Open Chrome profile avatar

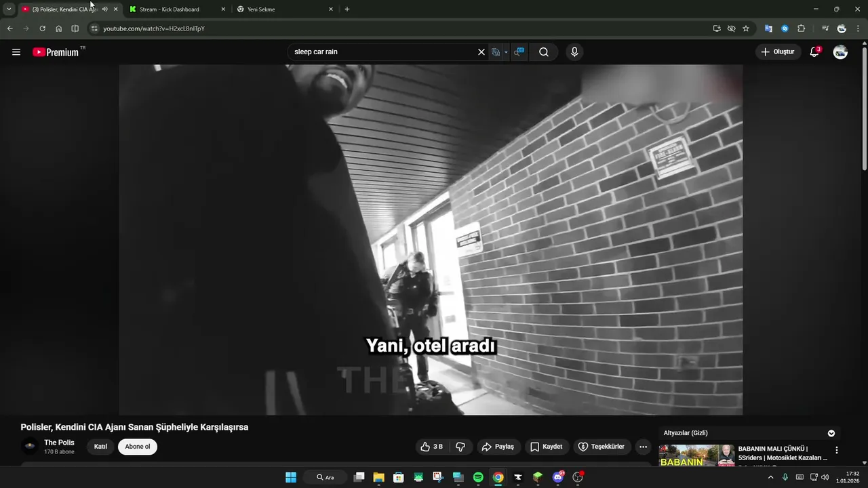tap(842, 28)
